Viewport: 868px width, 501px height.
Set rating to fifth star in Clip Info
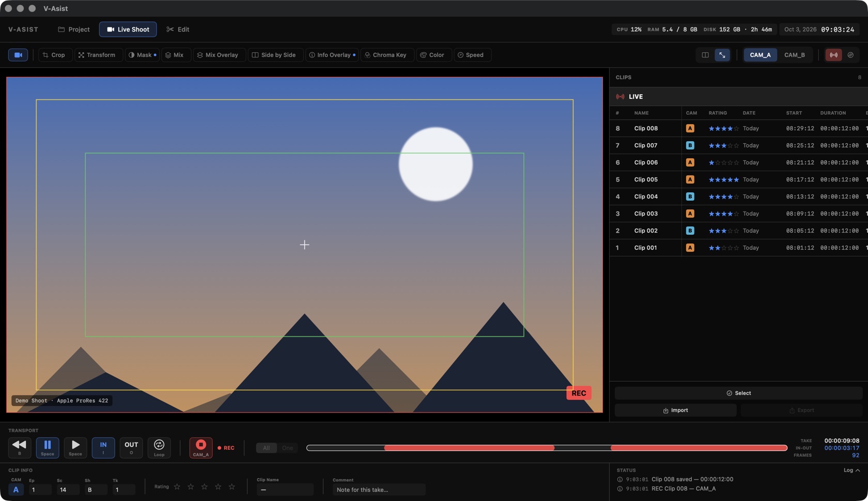[232, 487]
